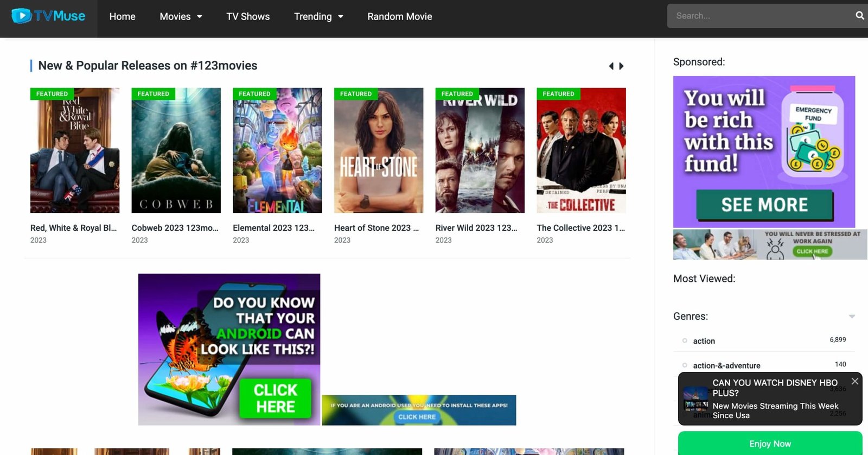Viewport: 868px width, 455px height.
Task: Go to next carousel slide arrow
Action: (x=621, y=66)
